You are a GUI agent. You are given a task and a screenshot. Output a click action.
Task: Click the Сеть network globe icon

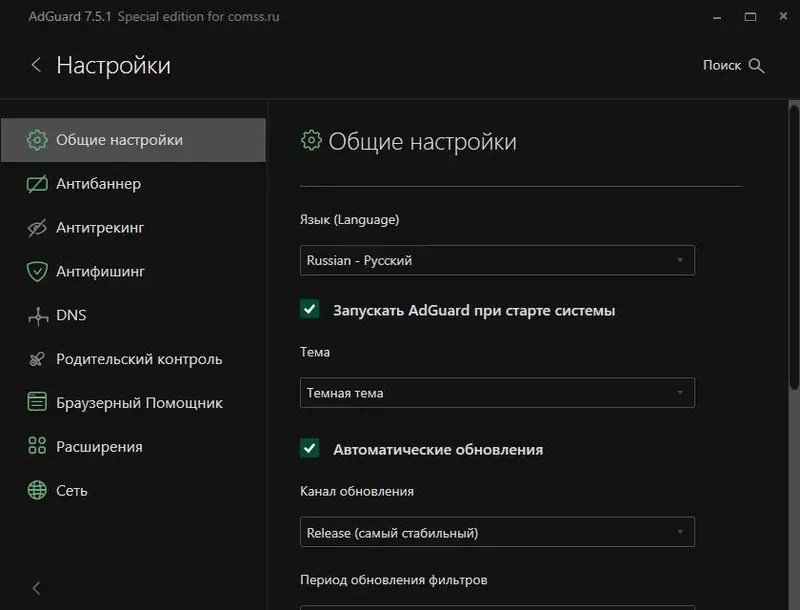pyautogui.click(x=37, y=491)
